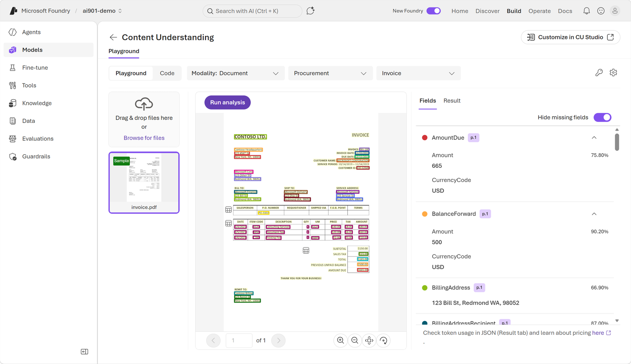Go to the previous document page
This screenshot has width=631, height=364.
pos(213,340)
